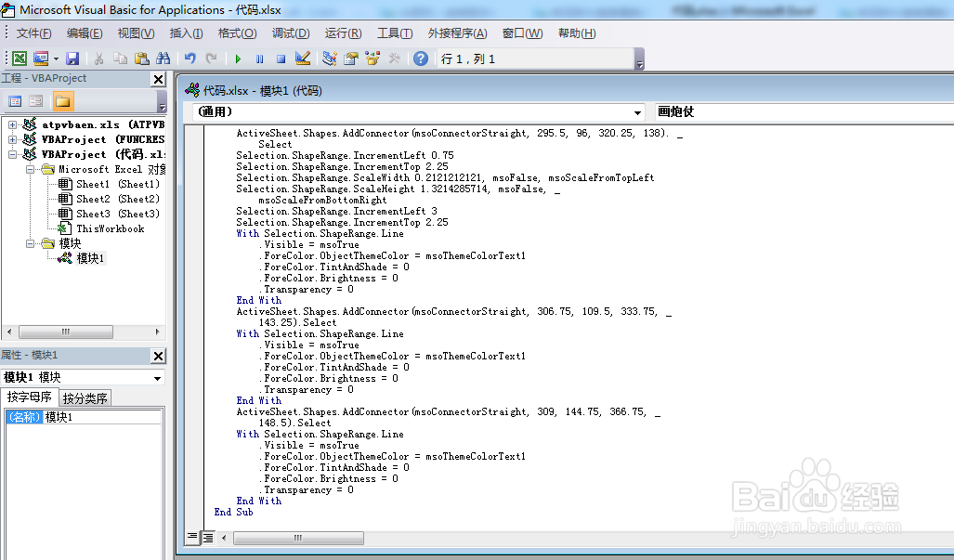The width and height of the screenshot is (954, 560).
Task: Expand the atpvbaen.xls project node
Action: coord(12,124)
